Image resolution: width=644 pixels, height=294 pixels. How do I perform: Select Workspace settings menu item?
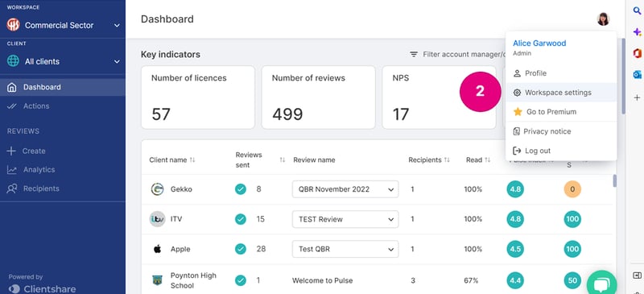point(561,93)
